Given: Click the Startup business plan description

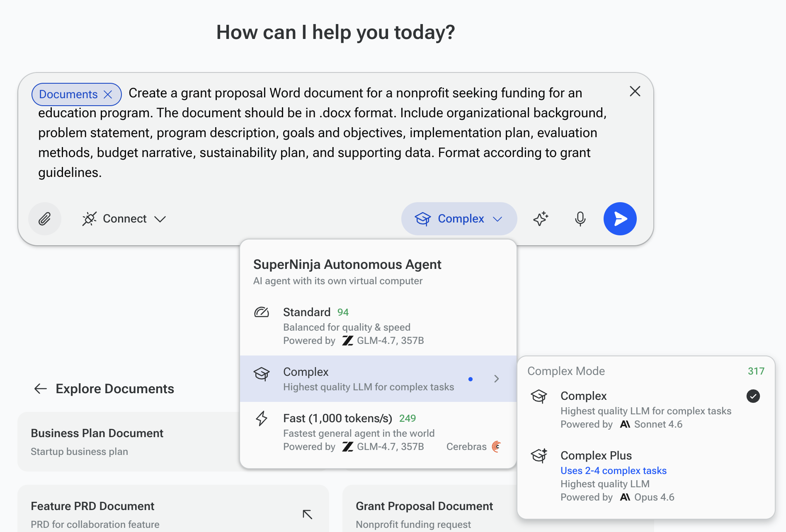Looking at the screenshot, I should (x=79, y=452).
